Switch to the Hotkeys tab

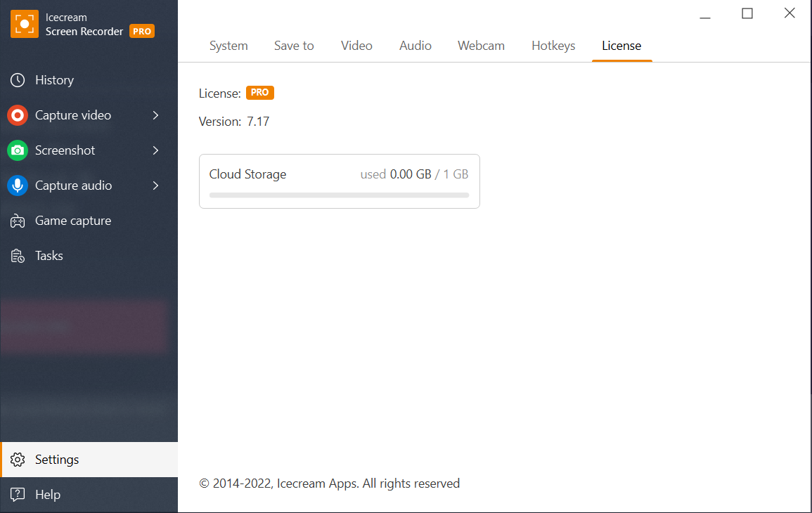[x=553, y=46]
